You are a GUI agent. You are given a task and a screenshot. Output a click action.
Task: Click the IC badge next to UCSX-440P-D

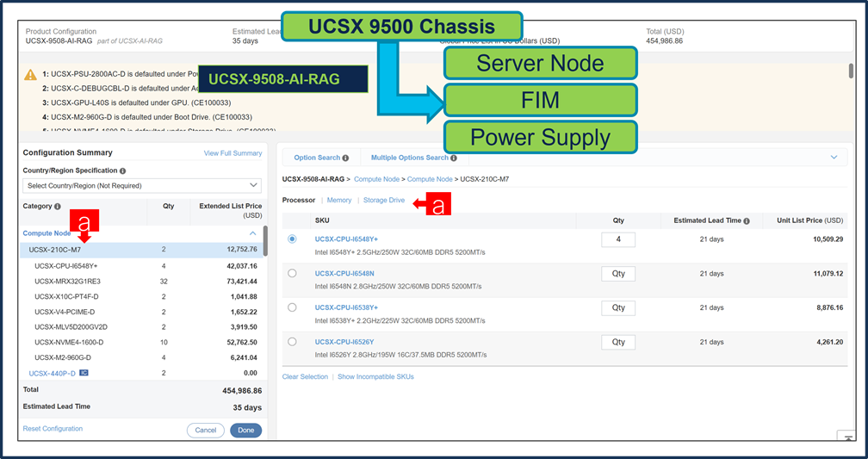point(84,373)
